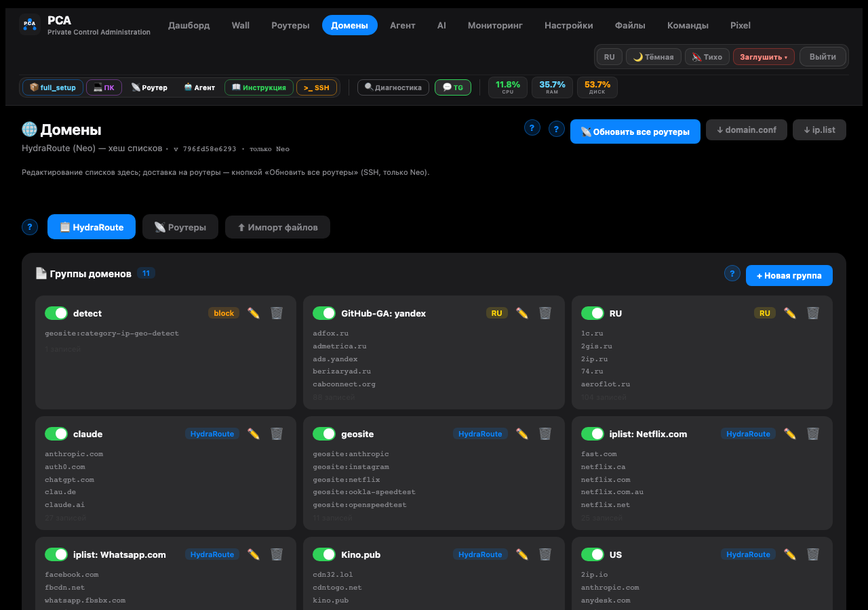The image size is (868, 610).
Task: Click the PCA logo icon
Action: click(x=30, y=24)
